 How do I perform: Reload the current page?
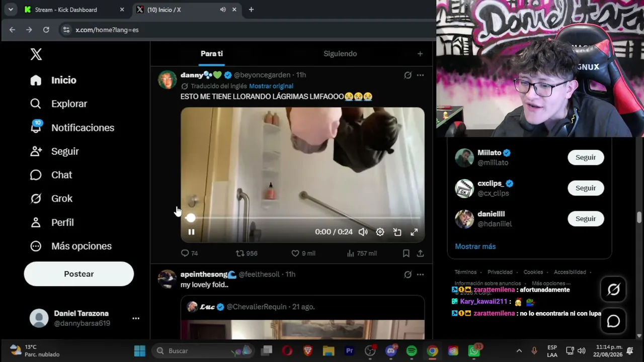(46, 30)
